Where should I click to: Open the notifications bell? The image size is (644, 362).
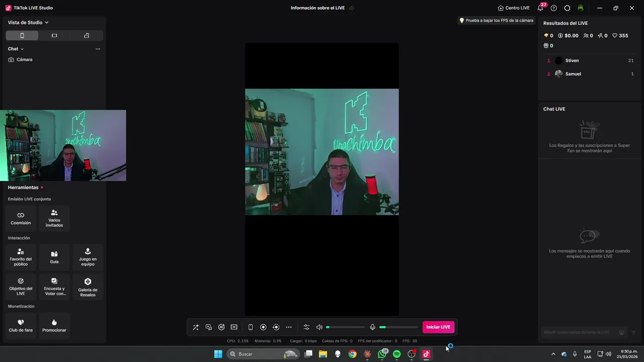(540, 8)
